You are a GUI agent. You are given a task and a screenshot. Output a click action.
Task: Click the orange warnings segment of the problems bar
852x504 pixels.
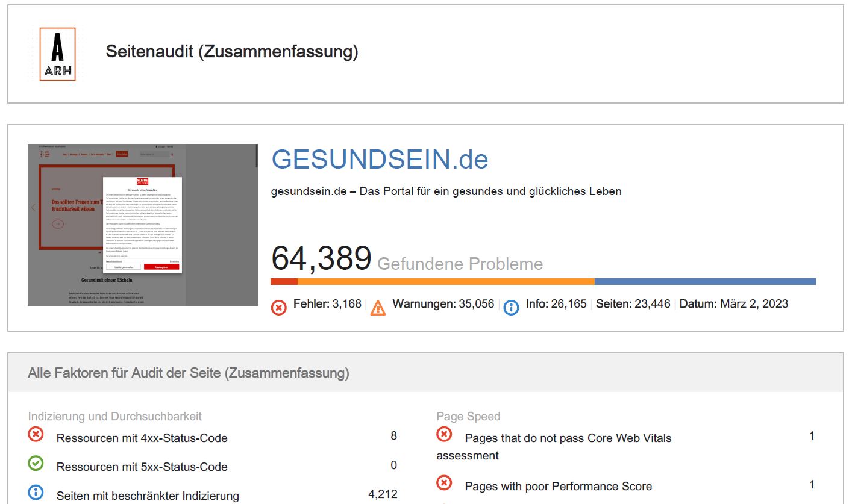pyautogui.click(x=446, y=281)
